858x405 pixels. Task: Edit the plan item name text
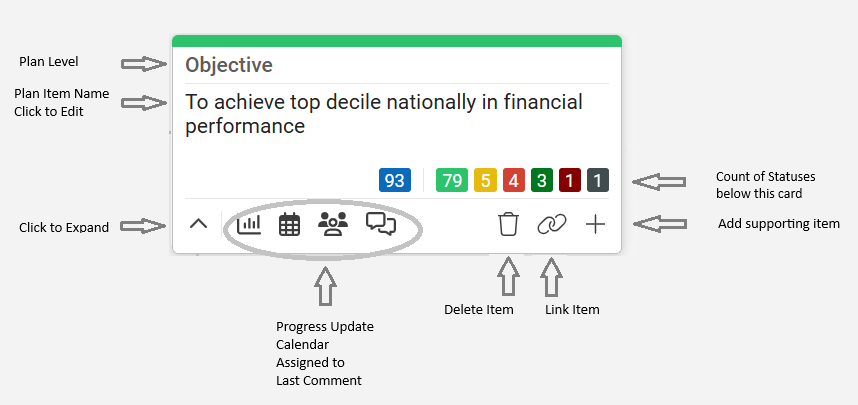(x=384, y=114)
